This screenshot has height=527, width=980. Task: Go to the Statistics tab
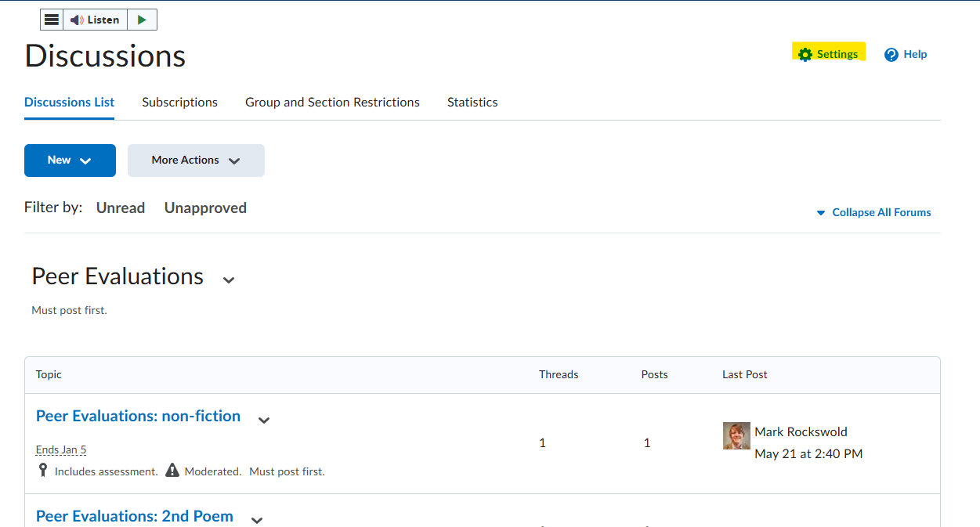(472, 103)
